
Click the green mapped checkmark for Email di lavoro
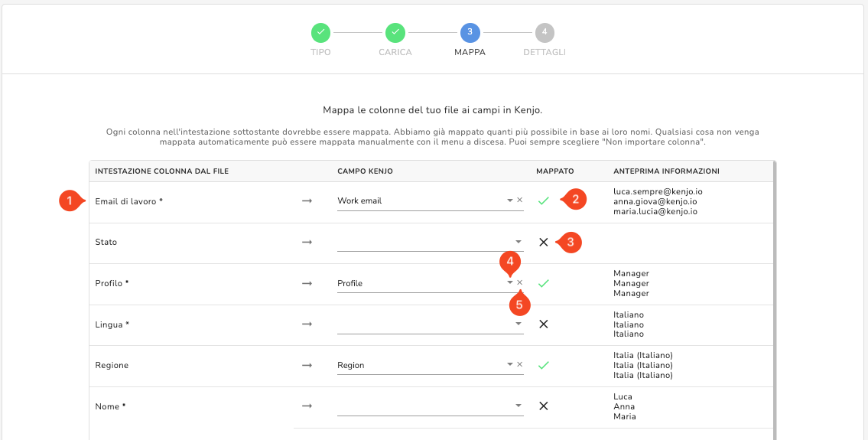click(544, 200)
